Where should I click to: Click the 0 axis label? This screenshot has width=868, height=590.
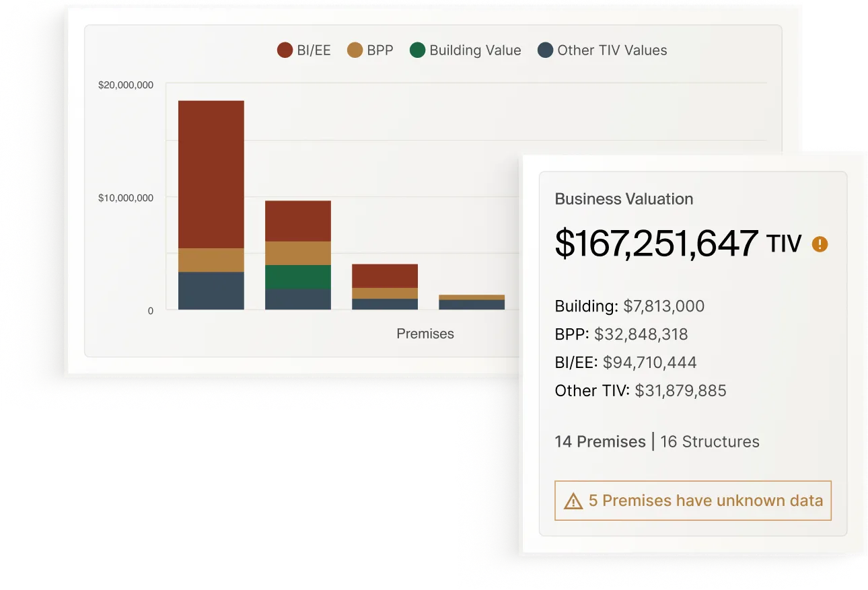[x=151, y=311]
